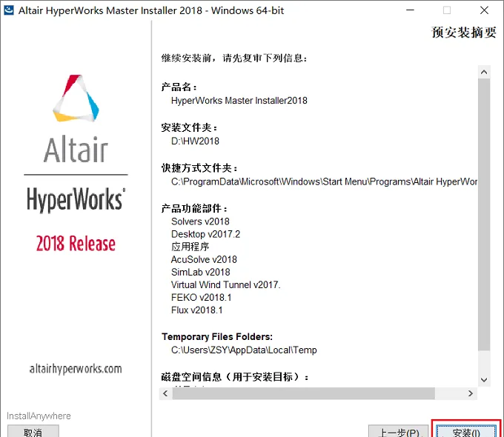Click the vertical scrollbar thumb
This screenshot has height=437, width=504.
pyautogui.click(x=484, y=215)
